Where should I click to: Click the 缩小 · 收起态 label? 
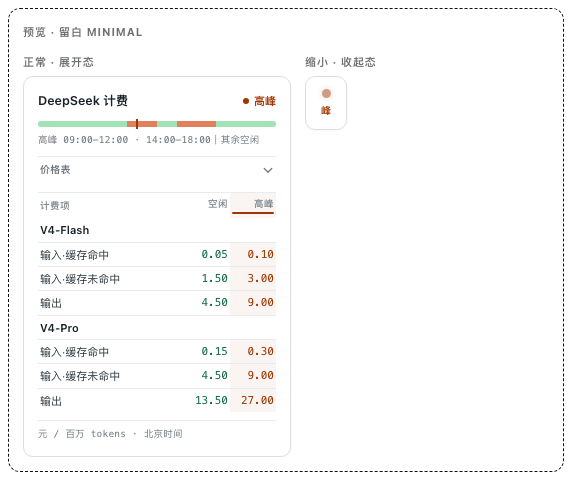click(340, 62)
